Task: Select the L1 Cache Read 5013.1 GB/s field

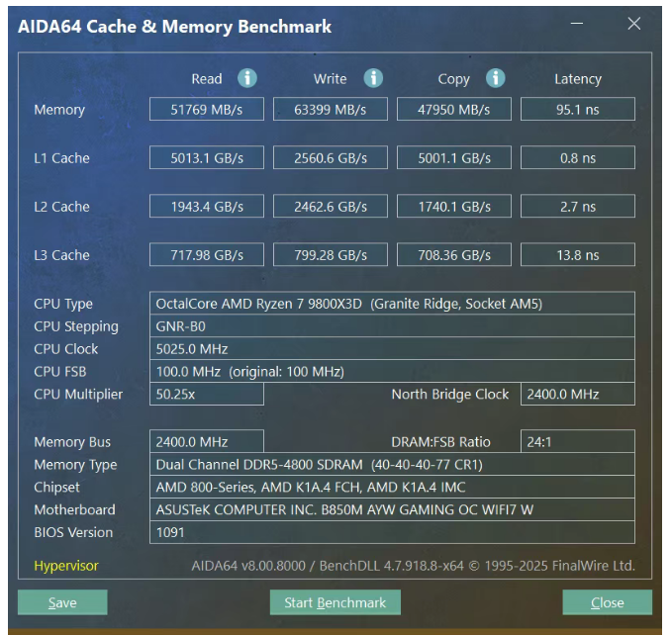Action: click(206, 158)
